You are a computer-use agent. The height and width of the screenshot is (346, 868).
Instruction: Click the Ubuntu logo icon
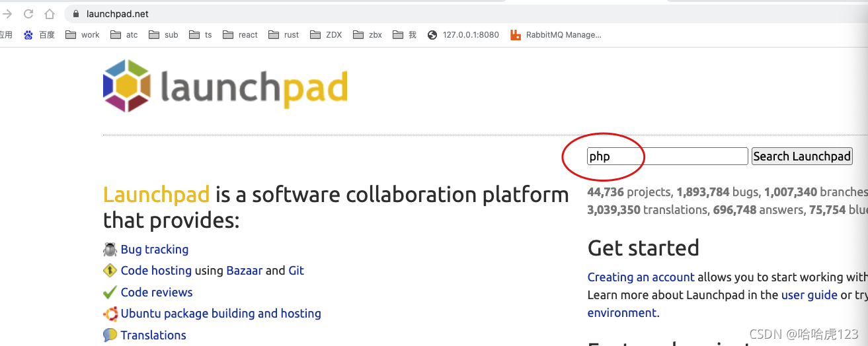point(110,314)
